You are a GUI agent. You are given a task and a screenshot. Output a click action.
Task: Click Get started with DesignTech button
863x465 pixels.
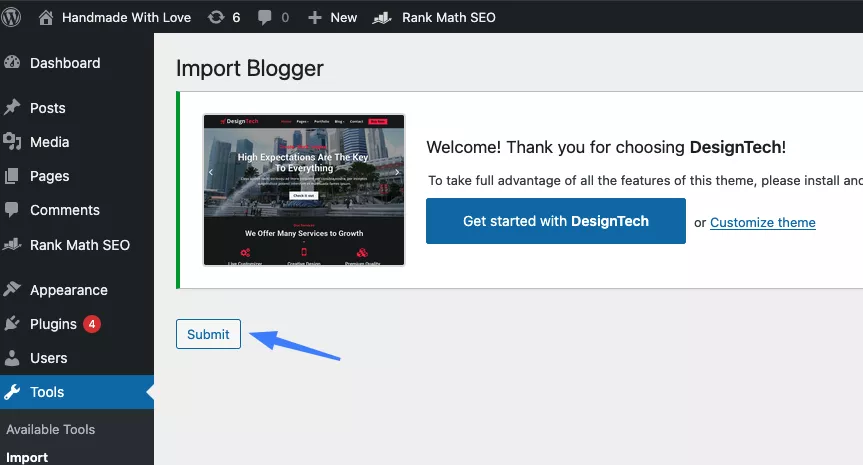tap(555, 221)
